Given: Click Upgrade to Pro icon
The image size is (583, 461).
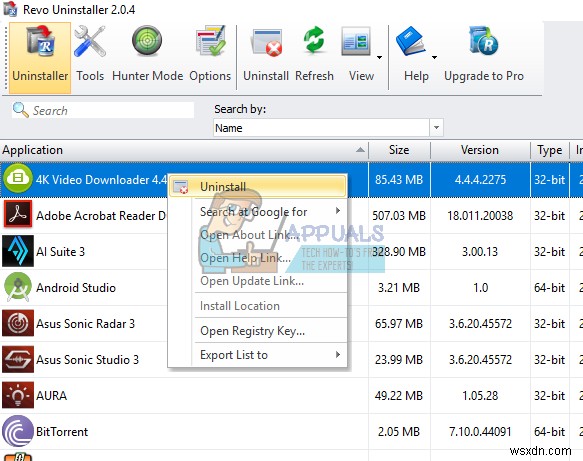Looking at the screenshot, I should pyautogui.click(x=484, y=41).
